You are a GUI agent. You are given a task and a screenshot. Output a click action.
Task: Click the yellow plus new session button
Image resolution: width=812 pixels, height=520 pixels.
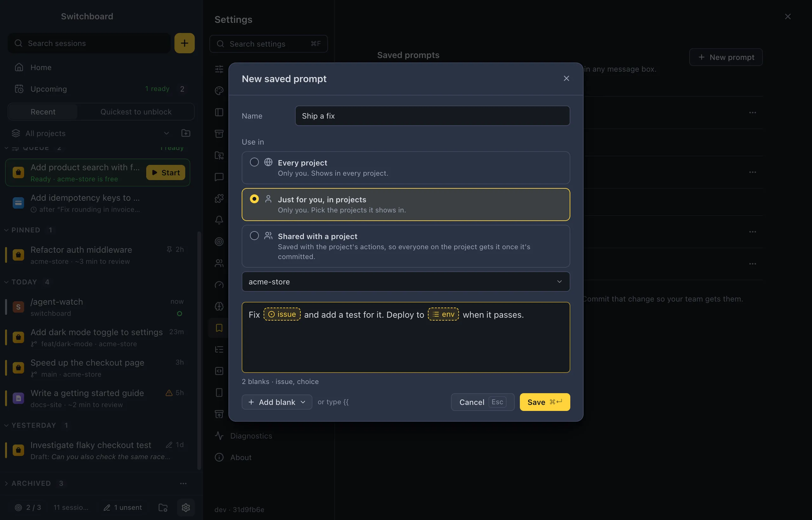184,43
